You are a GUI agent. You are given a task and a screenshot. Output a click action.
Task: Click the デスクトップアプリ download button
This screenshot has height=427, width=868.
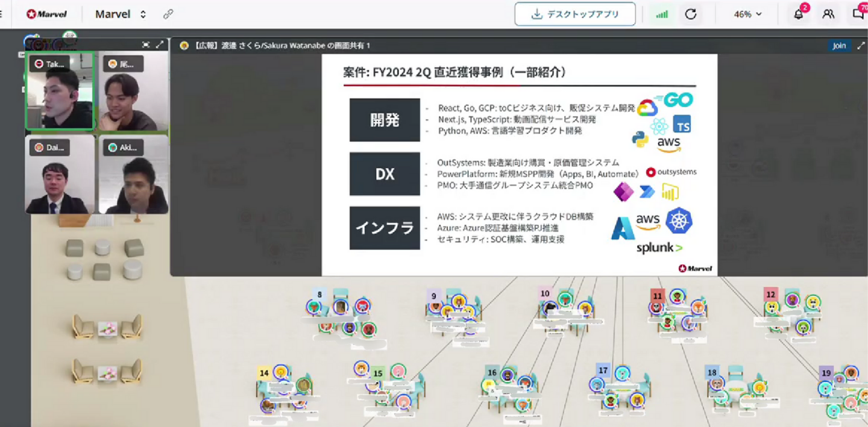pyautogui.click(x=575, y=14)
